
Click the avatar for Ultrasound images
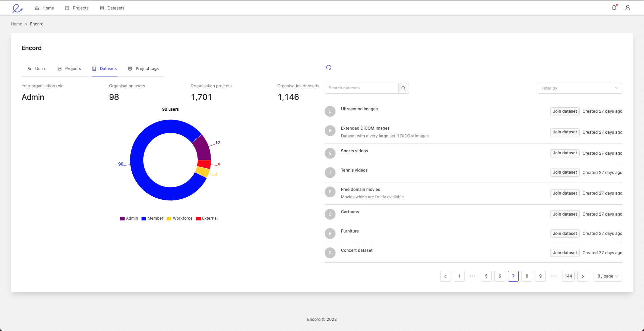pos(330,111)
